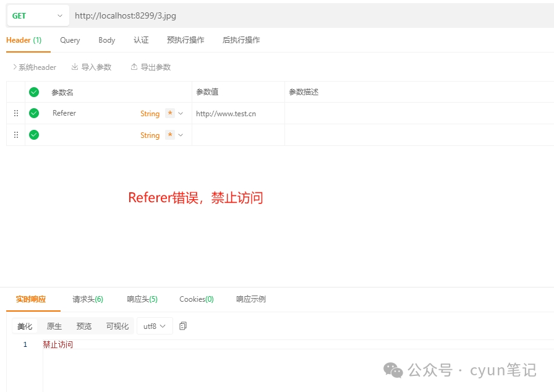This screenshot has height=392, width=554.
Task: Click the required asterisk on the empty row
Action: click(x=170, y=135)
